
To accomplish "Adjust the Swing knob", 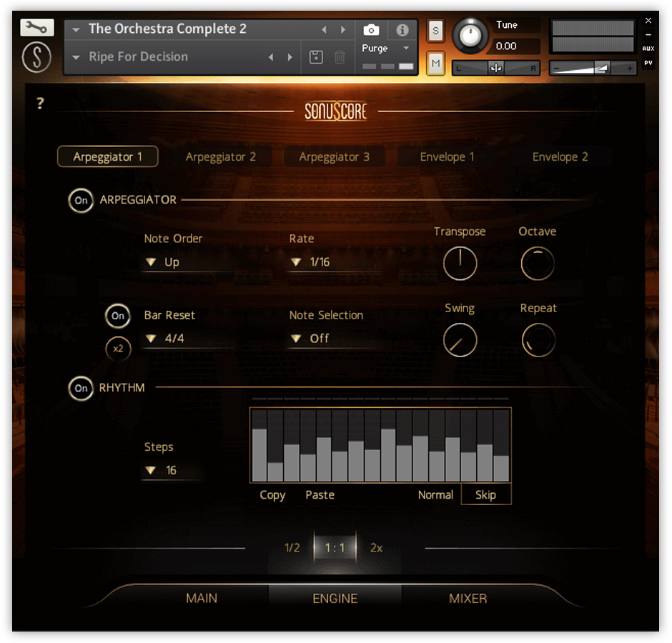I will (460, 340).
